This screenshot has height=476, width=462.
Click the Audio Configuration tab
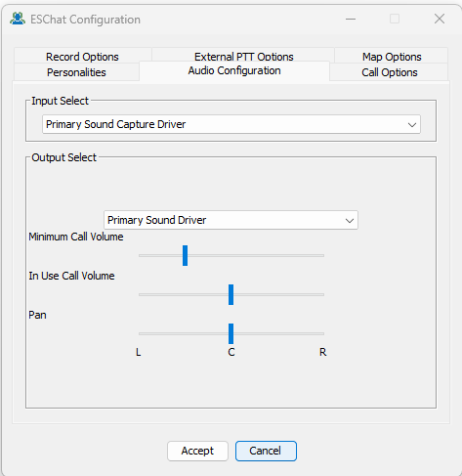[x=234, y=70]
